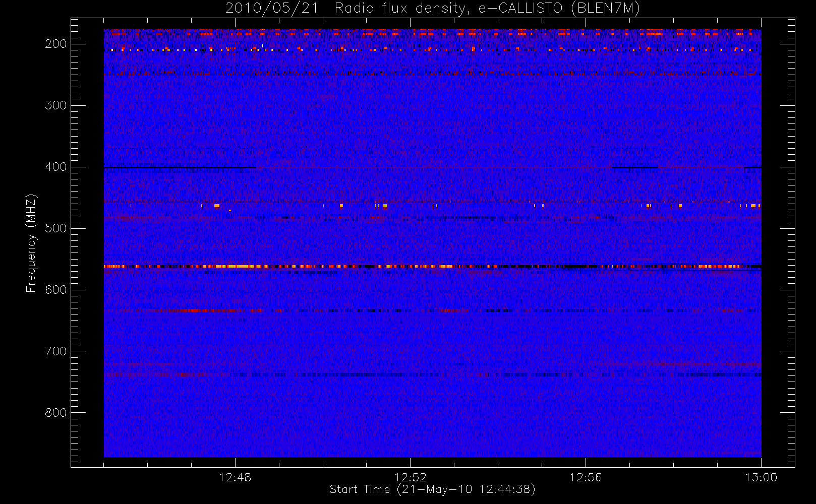Screen dimensions: 816x504
Task: Click the 12:48 time tick label
Action: coord(235,477)
